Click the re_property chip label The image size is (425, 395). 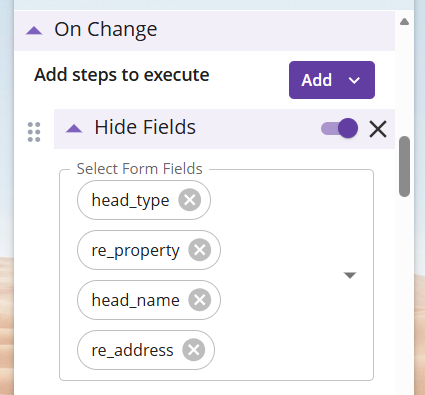tap(135, 251)
